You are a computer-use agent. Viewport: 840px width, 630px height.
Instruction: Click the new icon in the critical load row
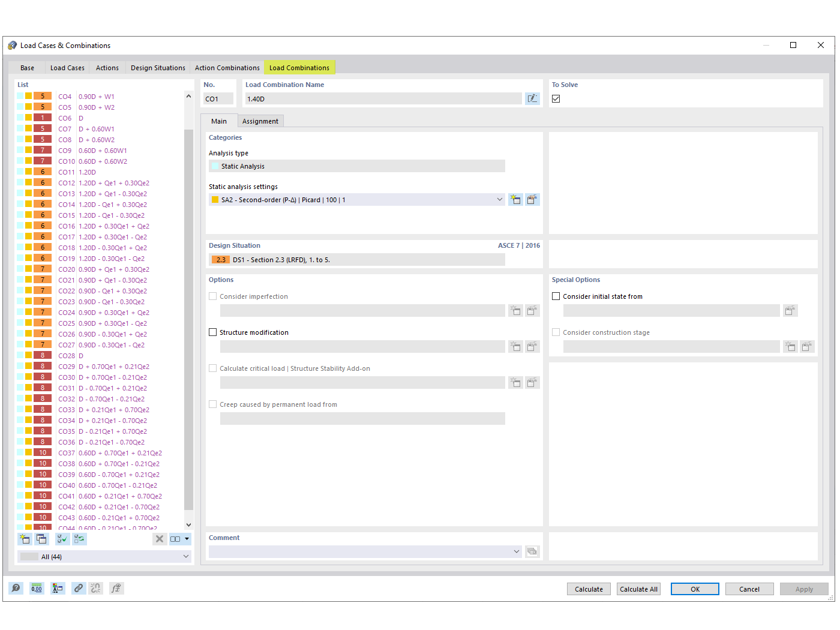pyautogui.click(x=515, y=383)
